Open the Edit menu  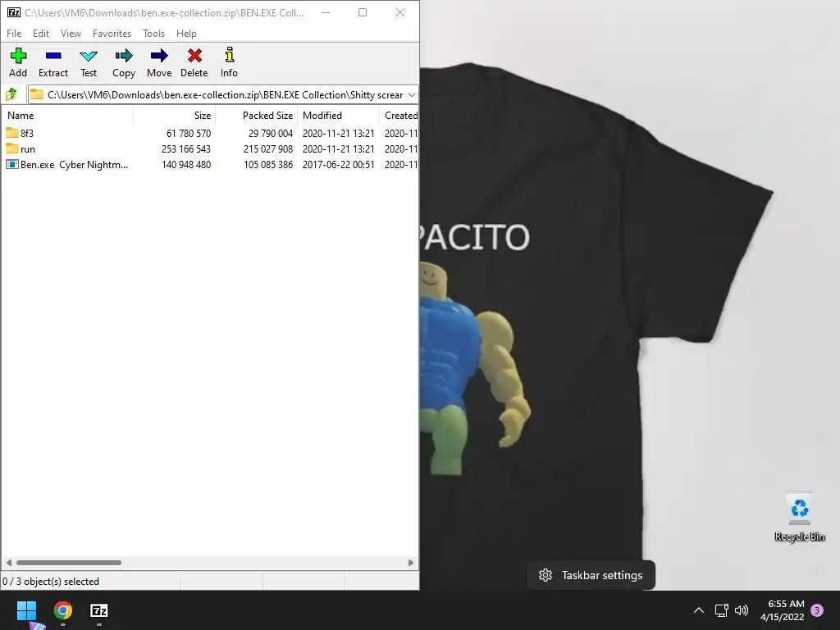41,33
